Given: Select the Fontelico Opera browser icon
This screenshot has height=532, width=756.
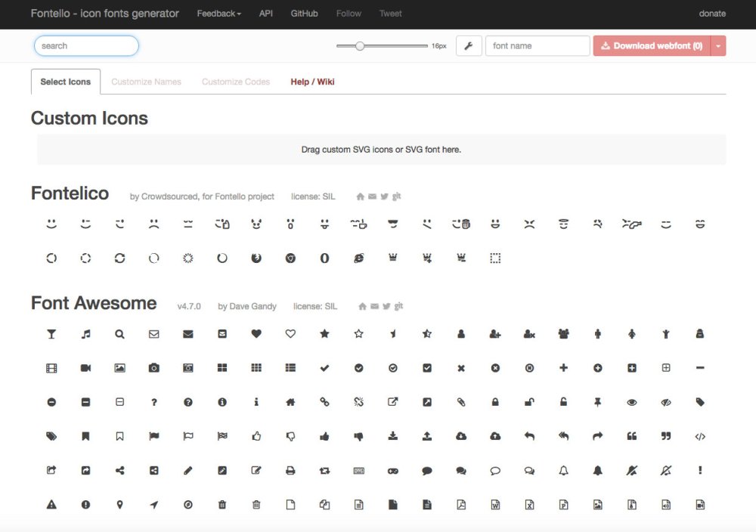Looking at the screenshot, I should click(x=324, y=258).
